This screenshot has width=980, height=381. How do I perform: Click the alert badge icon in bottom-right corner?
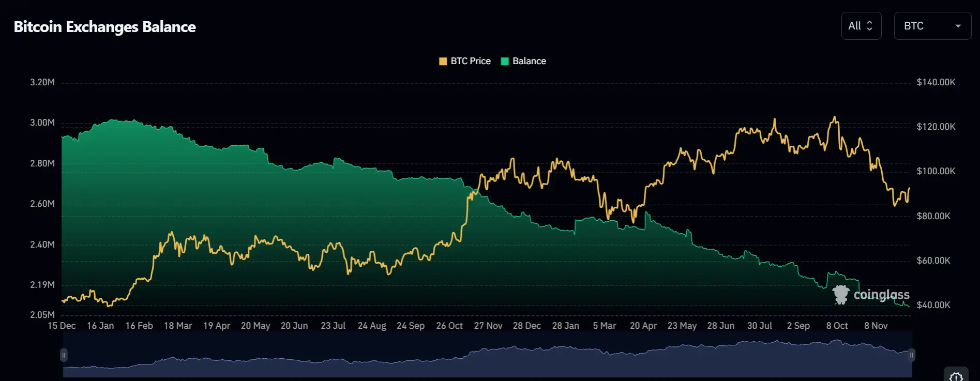coord(956,376)
